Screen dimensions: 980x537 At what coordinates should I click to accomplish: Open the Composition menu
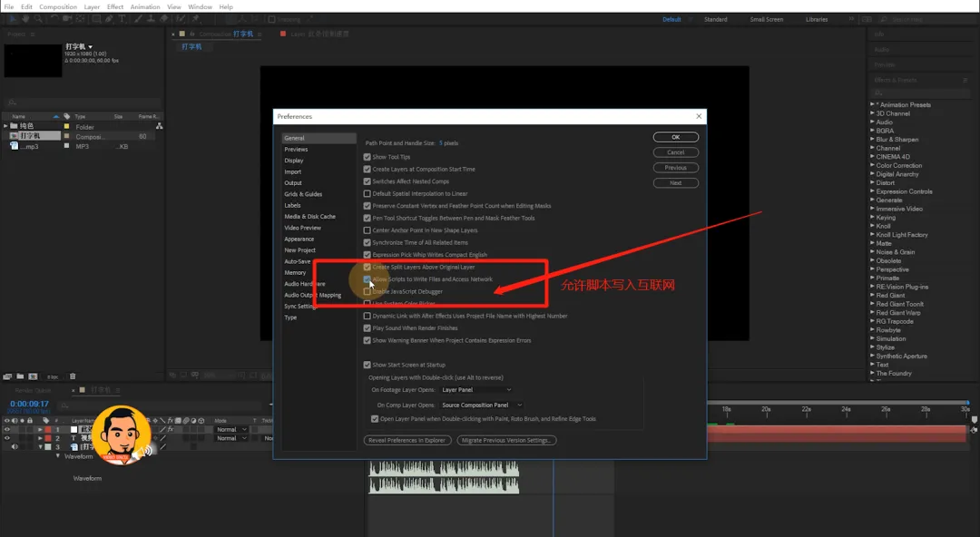(58, 7)
